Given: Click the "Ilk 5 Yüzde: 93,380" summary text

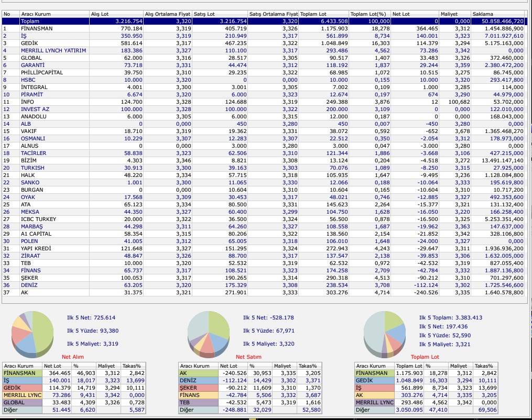Looking at the screenshot, I should 93,331.
